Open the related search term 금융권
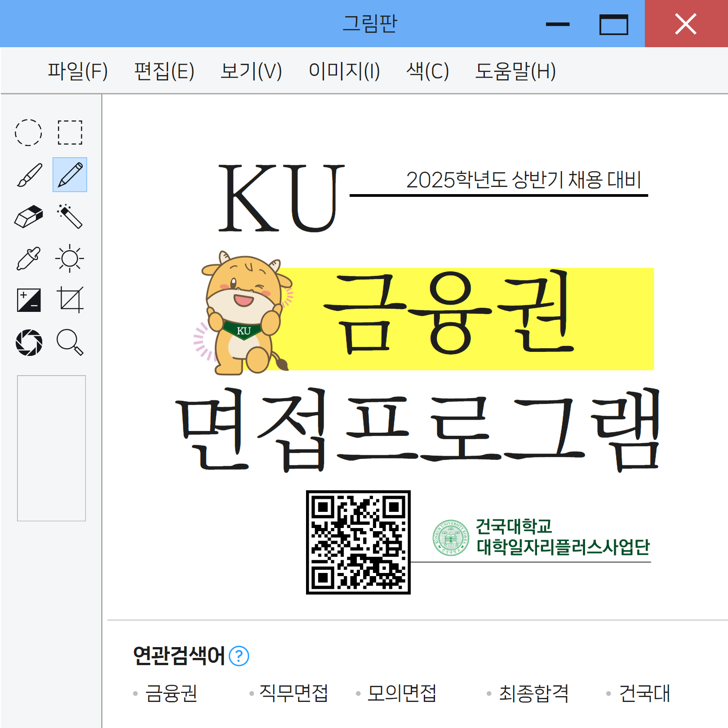This screenshot has width=728, height=728. (171, 693)
